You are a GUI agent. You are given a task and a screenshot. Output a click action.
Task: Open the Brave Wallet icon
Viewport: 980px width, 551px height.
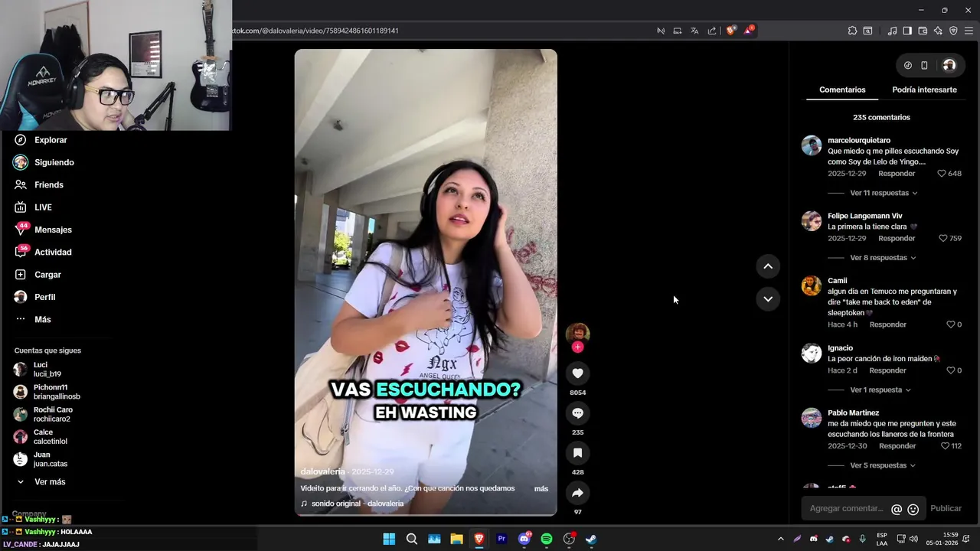(923, 31)
